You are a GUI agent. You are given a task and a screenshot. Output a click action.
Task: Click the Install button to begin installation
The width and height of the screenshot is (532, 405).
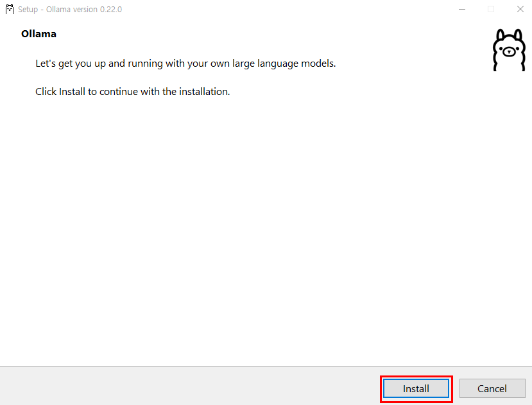click(x=416, y=388)
